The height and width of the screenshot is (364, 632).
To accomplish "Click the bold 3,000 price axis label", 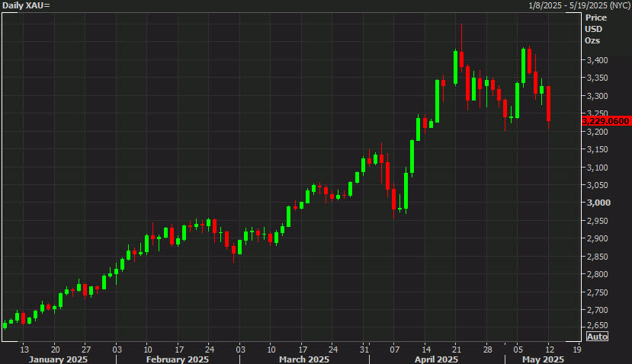I will tap(598, 203).
